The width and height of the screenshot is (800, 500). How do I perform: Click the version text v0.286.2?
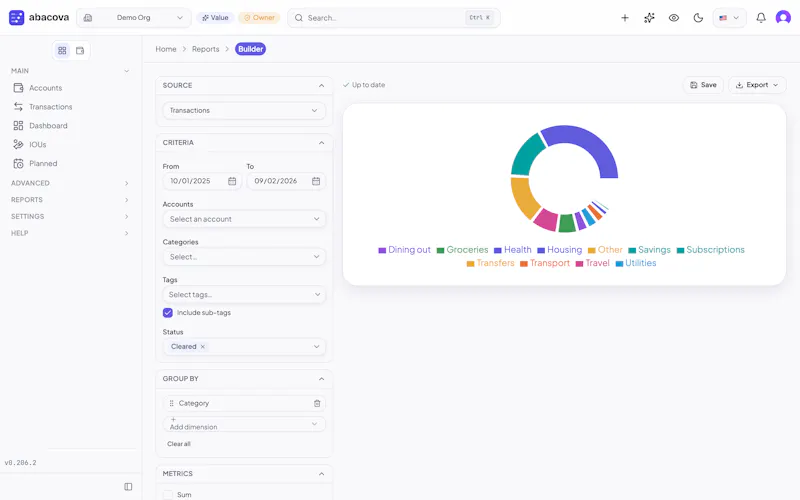[x=20, y=463]
